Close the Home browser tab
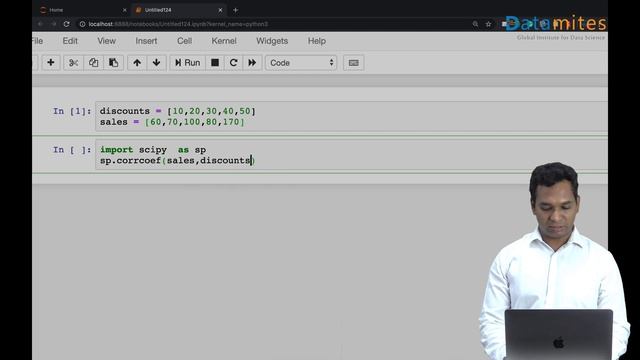Image resolution: width=640 pixels, height=360 pixels. (x=124, y=10)
